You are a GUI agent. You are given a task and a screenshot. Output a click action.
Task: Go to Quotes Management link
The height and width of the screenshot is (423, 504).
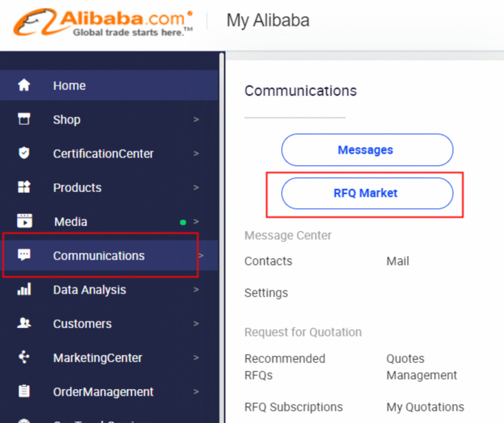[x=421, y=367]
